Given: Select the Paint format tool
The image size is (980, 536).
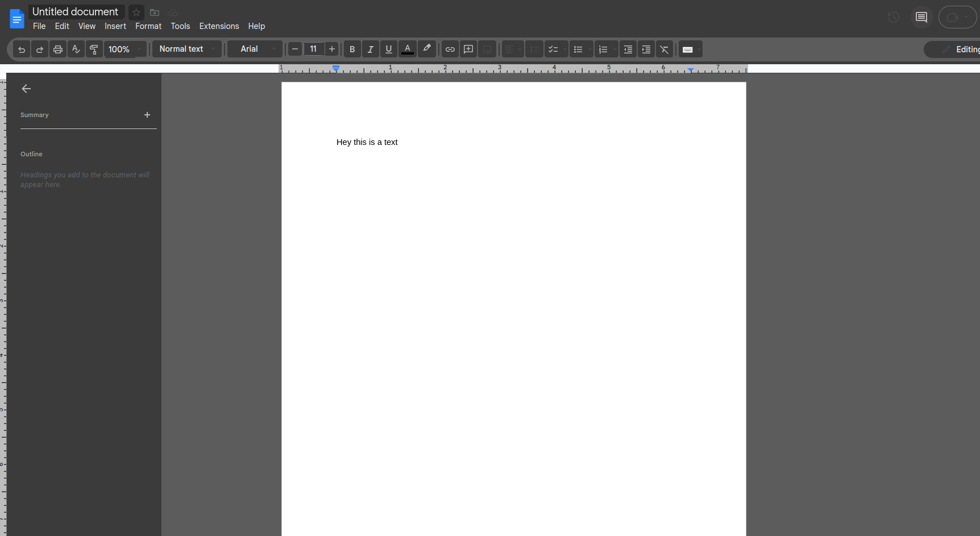Looking at the screenshot, I should (x=94, y=49).
